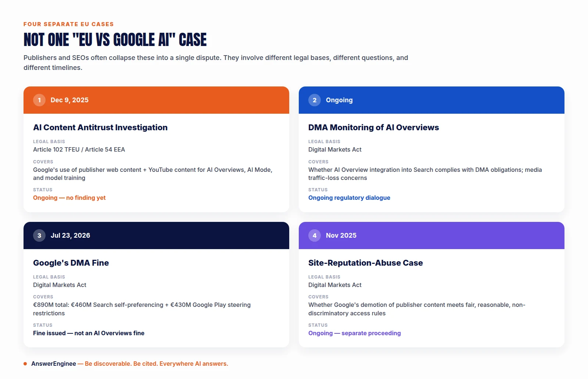Click the number 3 badge circle
The width and height of the screenshot is (588, 379).
(39, 235)
